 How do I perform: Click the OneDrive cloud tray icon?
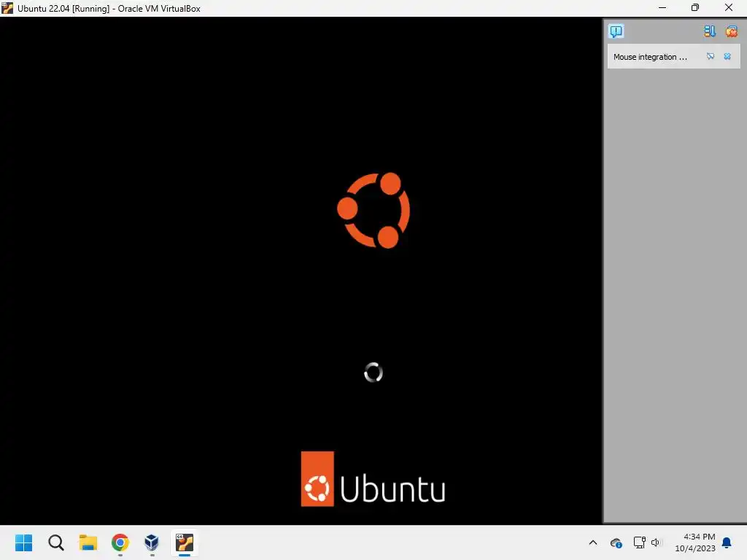point(616,542)
